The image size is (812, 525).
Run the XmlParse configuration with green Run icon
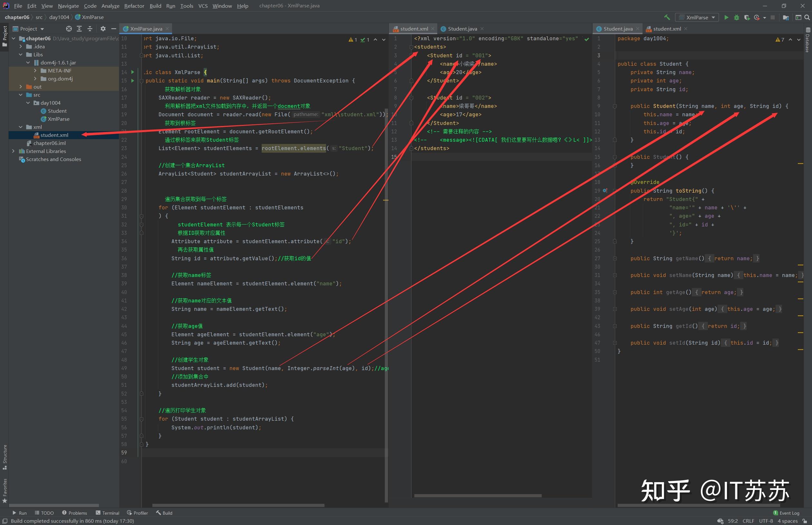coord(727,18)
